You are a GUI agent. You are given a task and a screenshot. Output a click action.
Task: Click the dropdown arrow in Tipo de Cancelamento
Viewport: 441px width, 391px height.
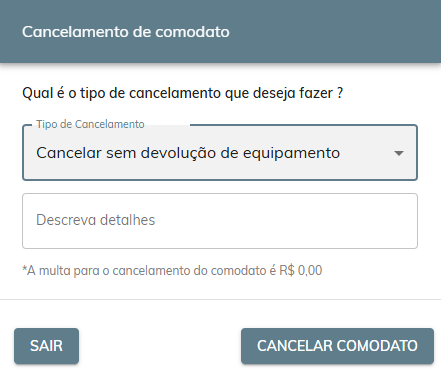coord(399,153)
